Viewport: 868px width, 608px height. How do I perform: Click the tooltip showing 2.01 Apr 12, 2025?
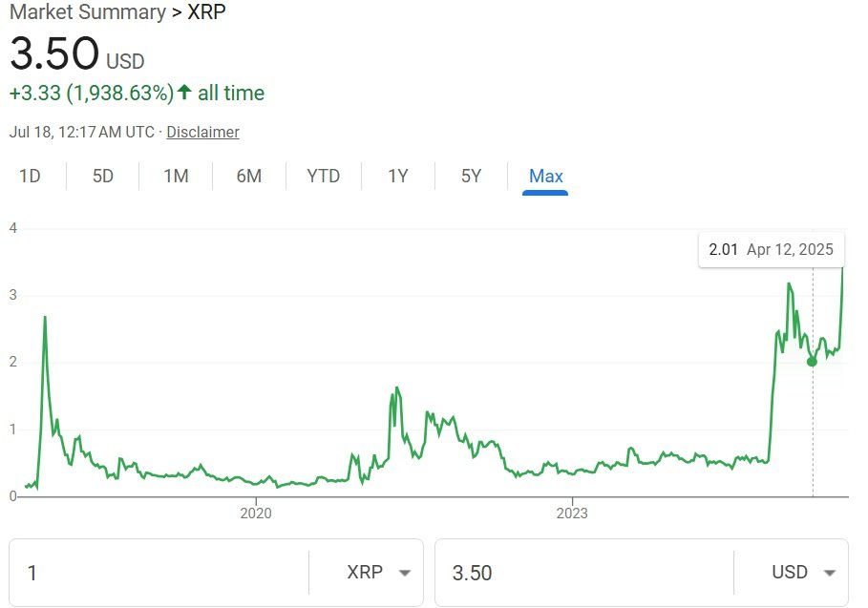click(x=771, y=249)
